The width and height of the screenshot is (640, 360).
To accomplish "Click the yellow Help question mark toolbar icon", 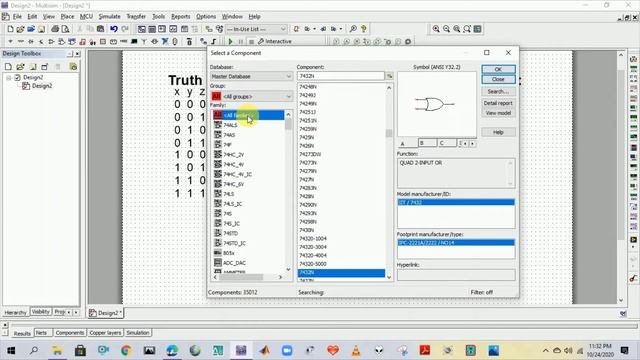I will [x=364, y=29].
